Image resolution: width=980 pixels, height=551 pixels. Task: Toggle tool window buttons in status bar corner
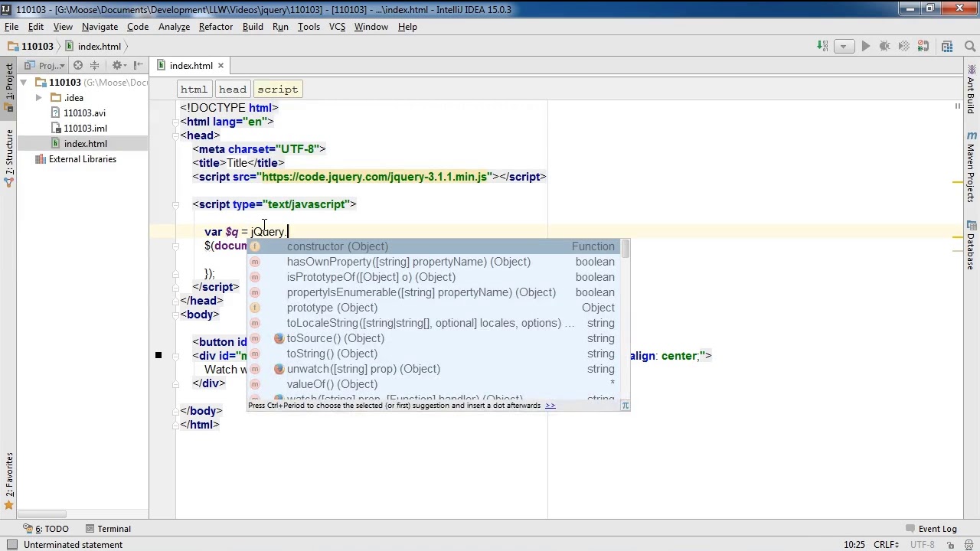(x=11, y=545)
